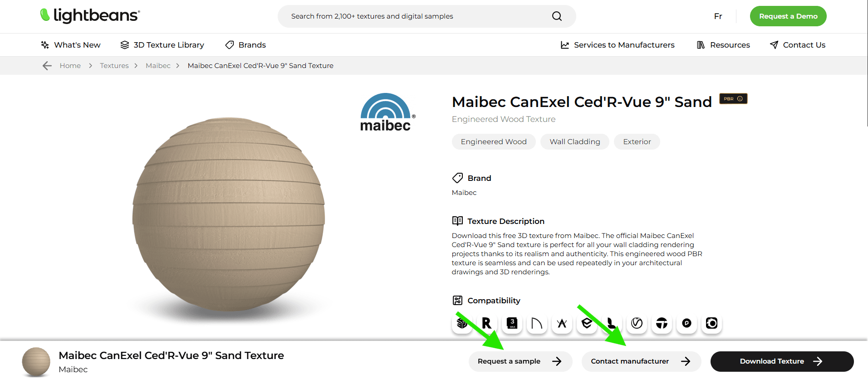This screenshot has height=379, width=868.
Task: Click the 'Texture Description' heading
Action: pos(506,221)
